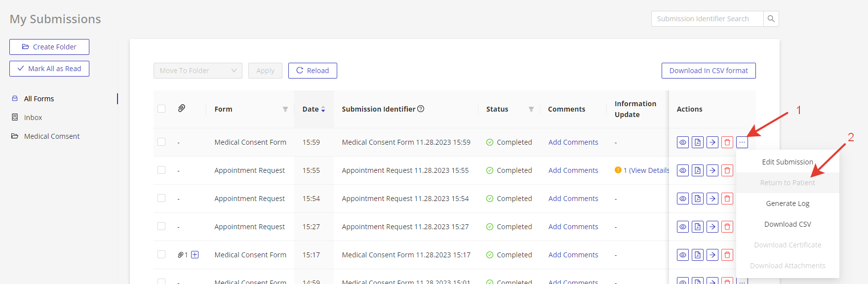Click the search magnifier icon
The width and height of the screenshot is (868, 284).
[771, 19]
